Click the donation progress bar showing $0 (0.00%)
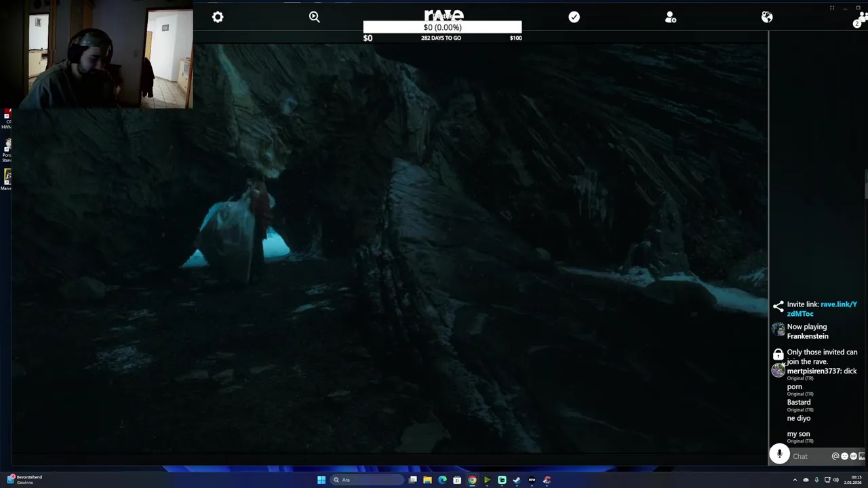868x488 pixels. click(442, 27)
